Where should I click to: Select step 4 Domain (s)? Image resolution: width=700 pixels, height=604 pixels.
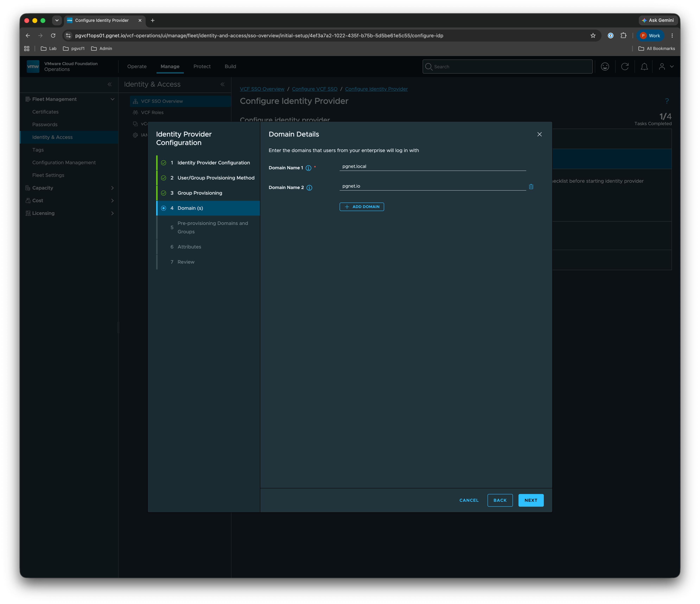coord(208,208)
